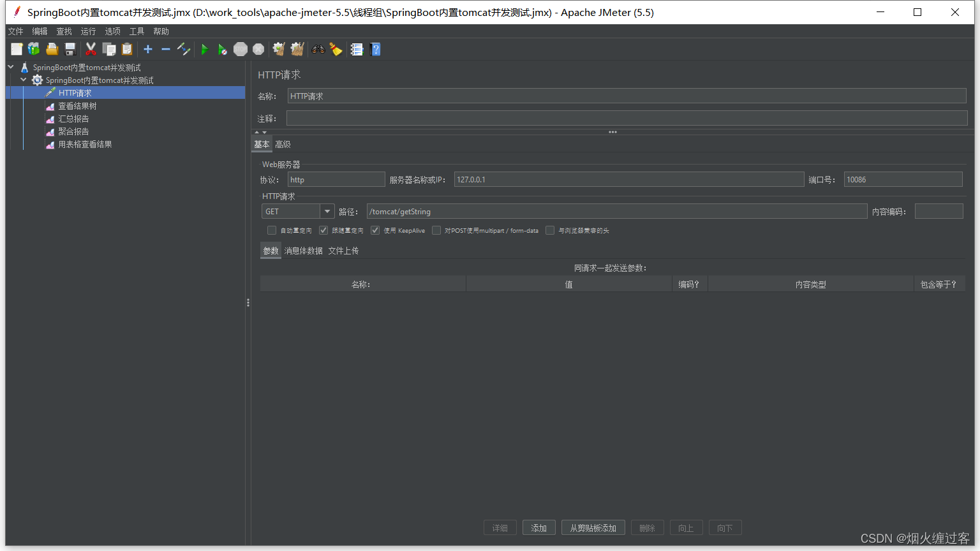
Task: Click the 端口号 field showing 10086
Action: click(x=903, y=179)
